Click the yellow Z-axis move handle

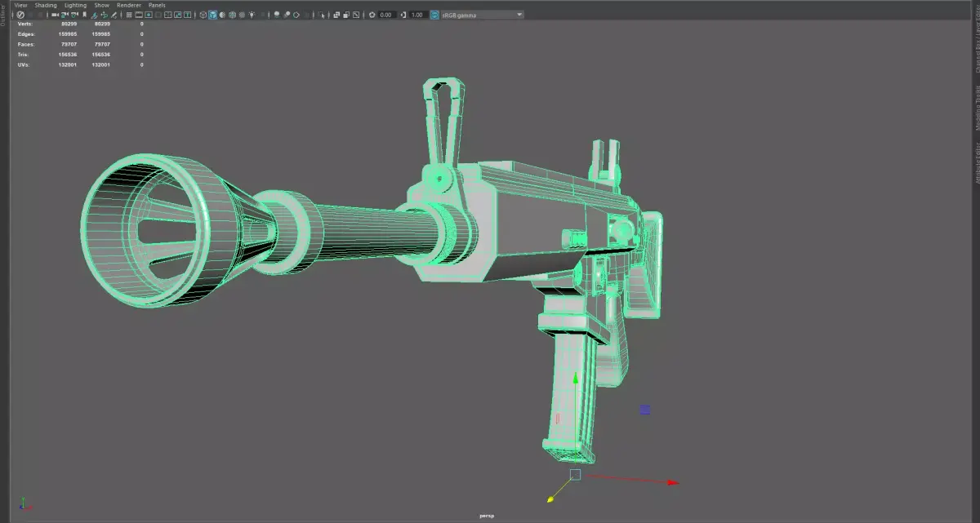coord(551,499)
